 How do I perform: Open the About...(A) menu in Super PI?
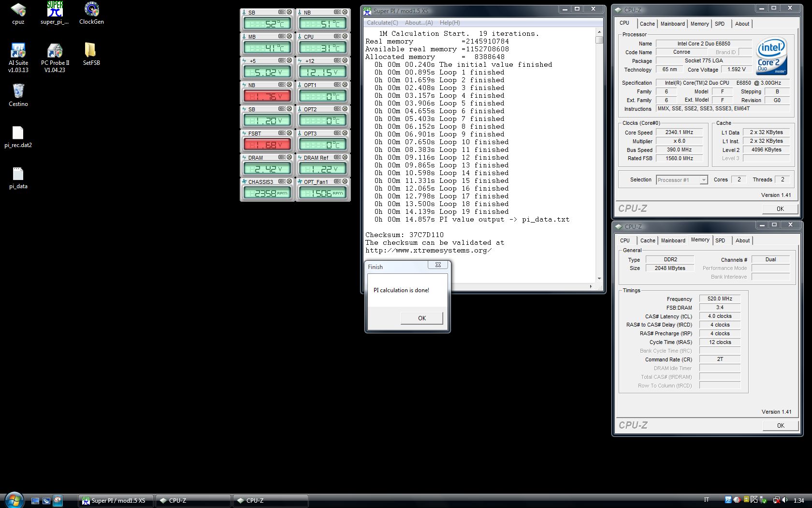click(419, 23)
